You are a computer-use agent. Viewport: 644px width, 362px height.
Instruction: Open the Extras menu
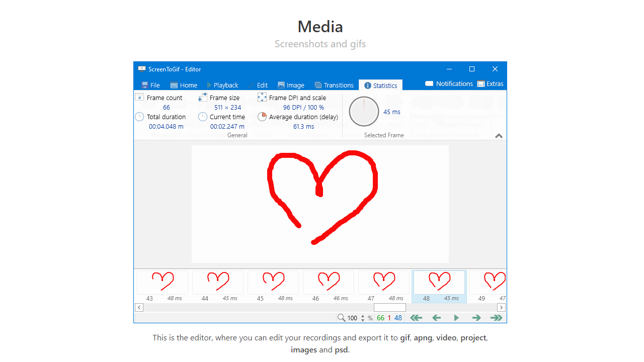[x=490, y=84]
